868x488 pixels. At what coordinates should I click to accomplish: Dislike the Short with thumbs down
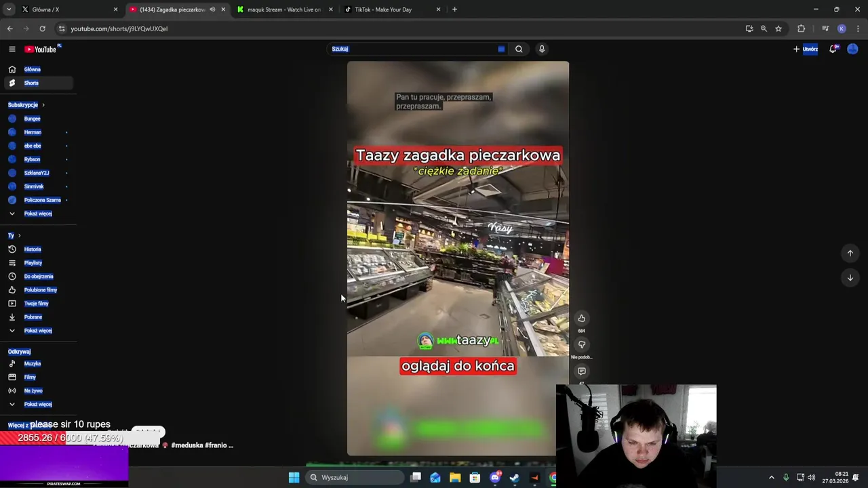581,345
